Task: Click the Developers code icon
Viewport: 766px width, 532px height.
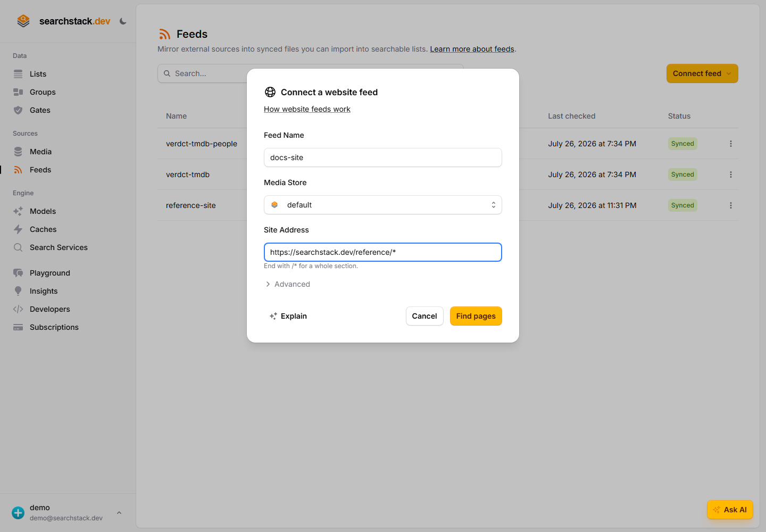Action: 18,309
